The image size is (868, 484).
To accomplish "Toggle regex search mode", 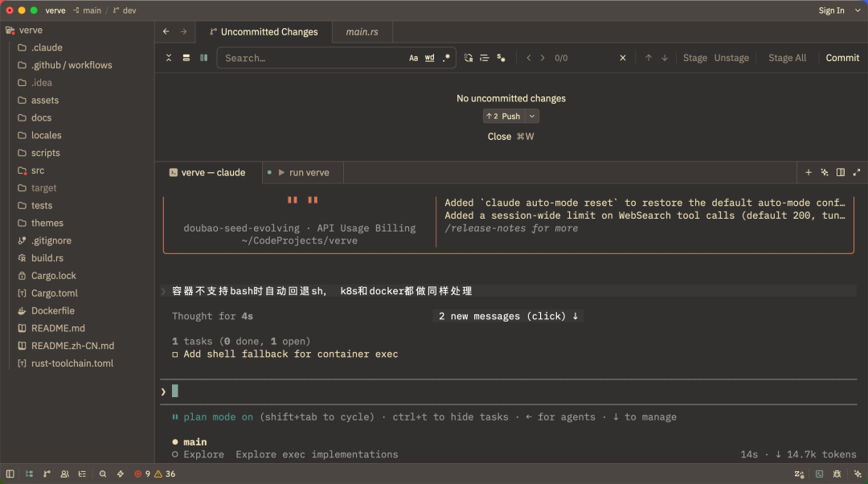I will (446, 58).
